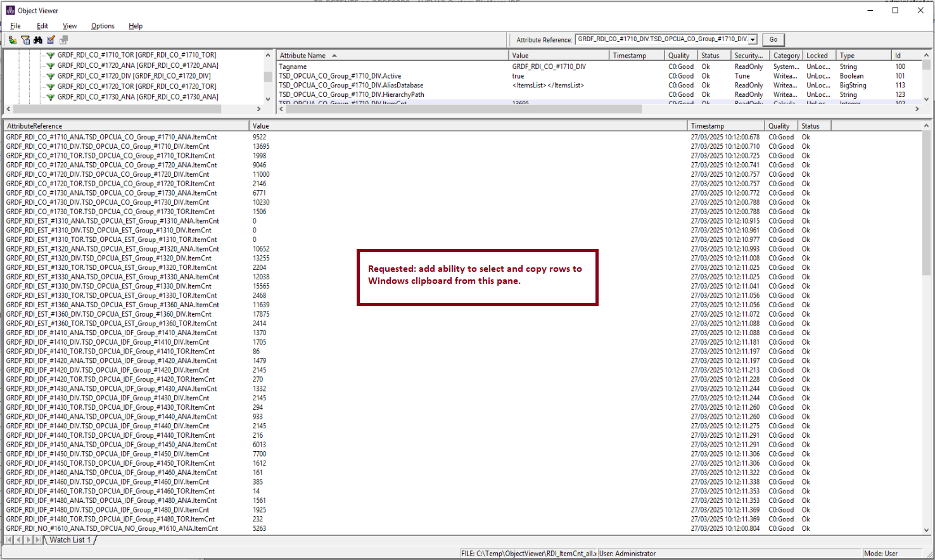Open the Options menu
The width and height of the screenshot is (935, 560).
(103, 26)
